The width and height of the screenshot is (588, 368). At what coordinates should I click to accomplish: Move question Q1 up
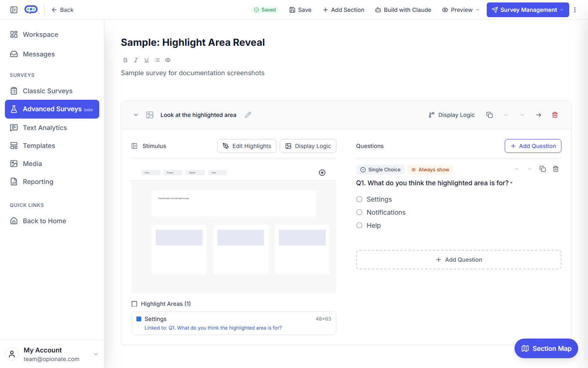(517, 169)
